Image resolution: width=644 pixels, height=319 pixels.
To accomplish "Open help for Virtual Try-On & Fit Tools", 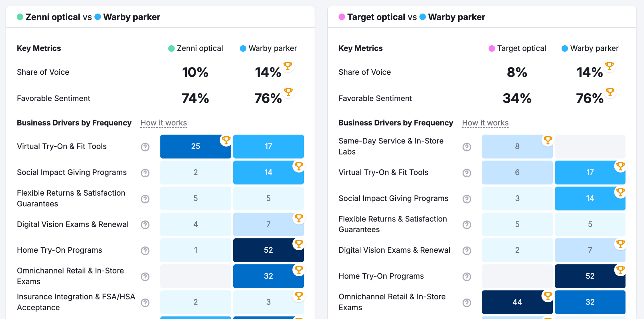I will coord(145,147).
